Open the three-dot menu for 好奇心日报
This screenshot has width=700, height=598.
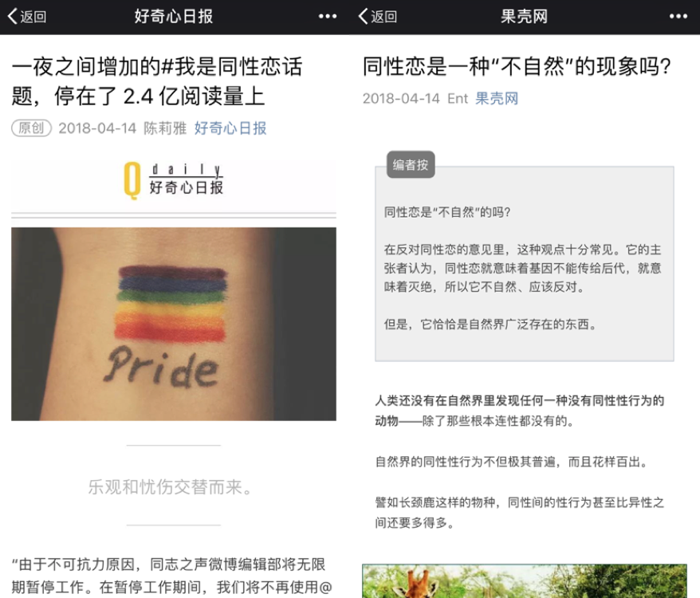pyautogui.click(x=327, y=17)
